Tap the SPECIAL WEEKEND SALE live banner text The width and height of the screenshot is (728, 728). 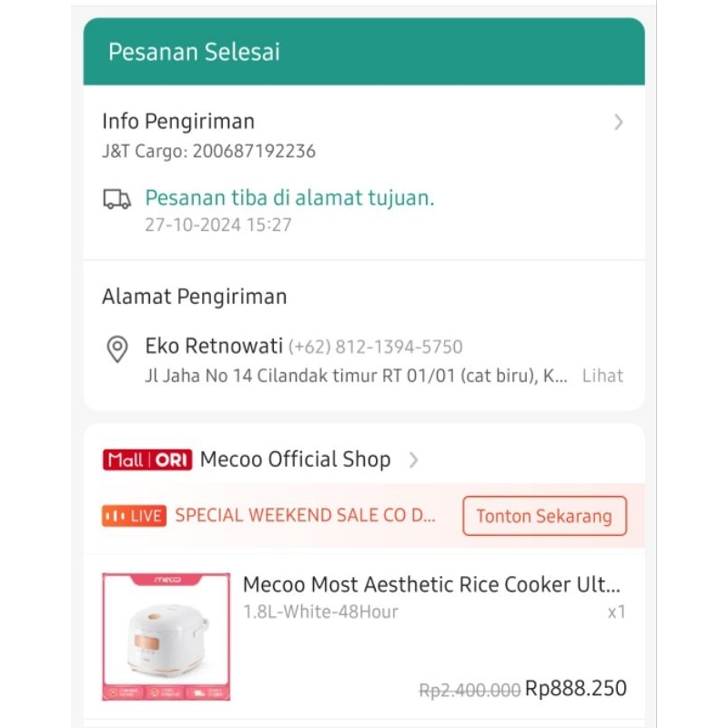306,516
